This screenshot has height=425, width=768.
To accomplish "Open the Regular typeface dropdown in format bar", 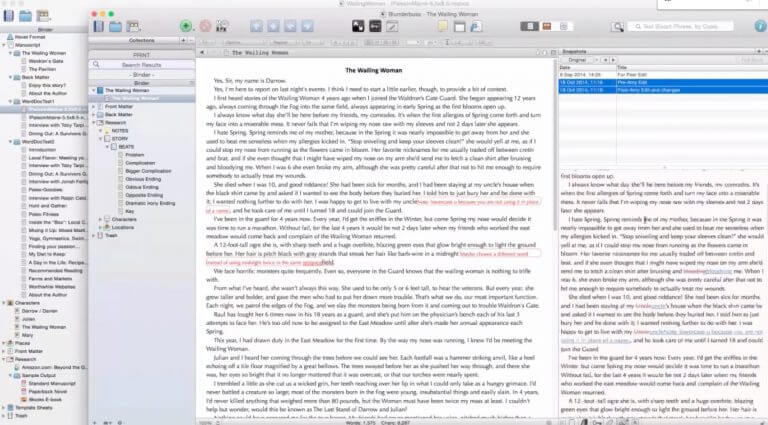I will [285, 43].
